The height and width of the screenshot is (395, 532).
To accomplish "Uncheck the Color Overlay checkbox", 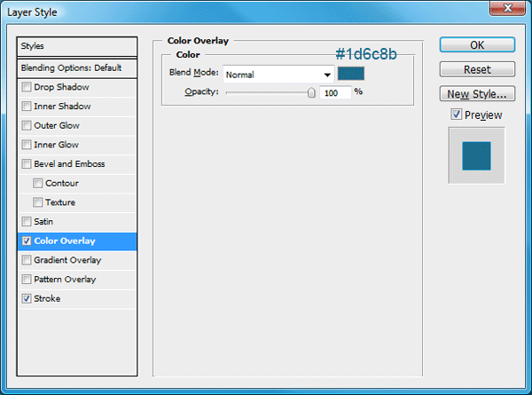I will [26, 241].
